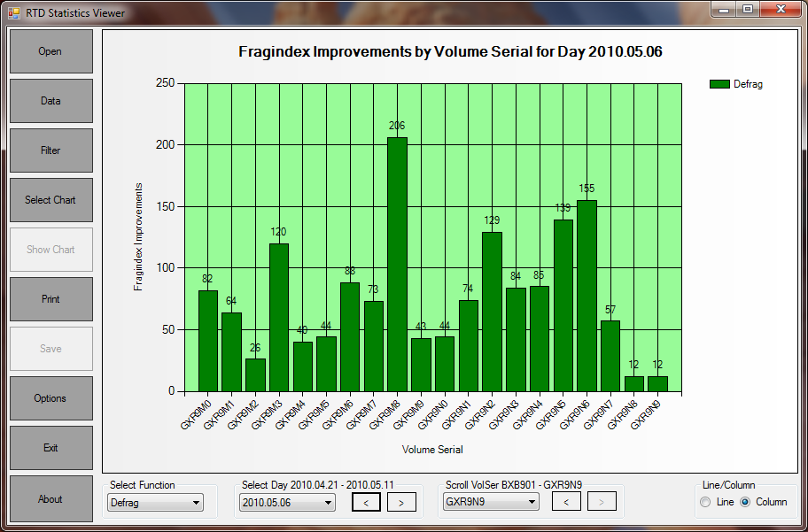The height and width of the screenshot is (532, 808).
Task: Select the Column radio button
Action: pos(745,502)
